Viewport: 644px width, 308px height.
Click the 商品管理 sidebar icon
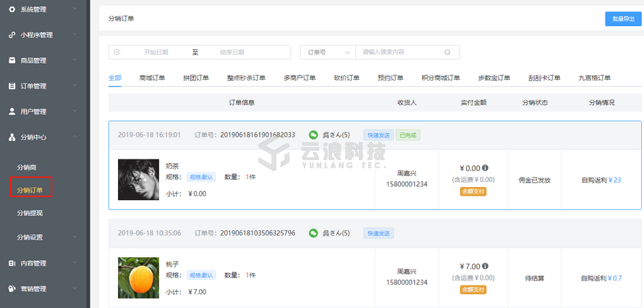point(12,60)
